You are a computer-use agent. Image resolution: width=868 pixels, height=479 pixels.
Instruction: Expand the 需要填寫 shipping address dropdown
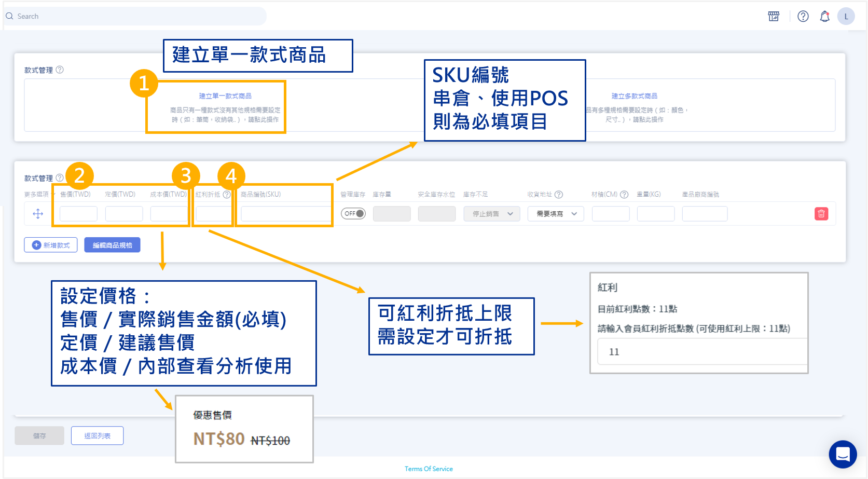point(556,214)
